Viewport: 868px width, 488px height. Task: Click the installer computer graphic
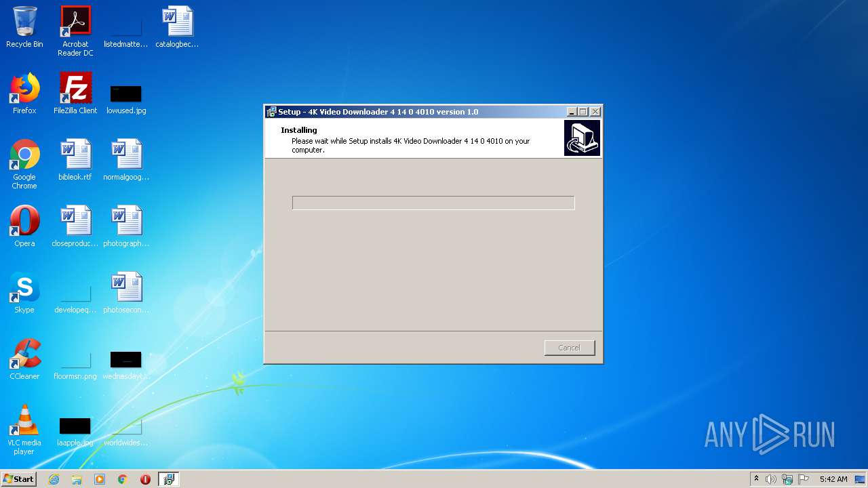582,138
